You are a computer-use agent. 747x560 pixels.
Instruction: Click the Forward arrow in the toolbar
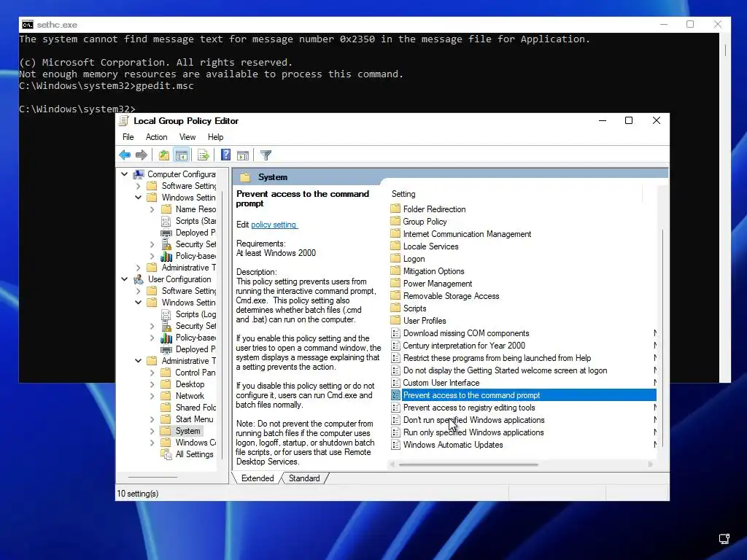(x=142, y=155)
